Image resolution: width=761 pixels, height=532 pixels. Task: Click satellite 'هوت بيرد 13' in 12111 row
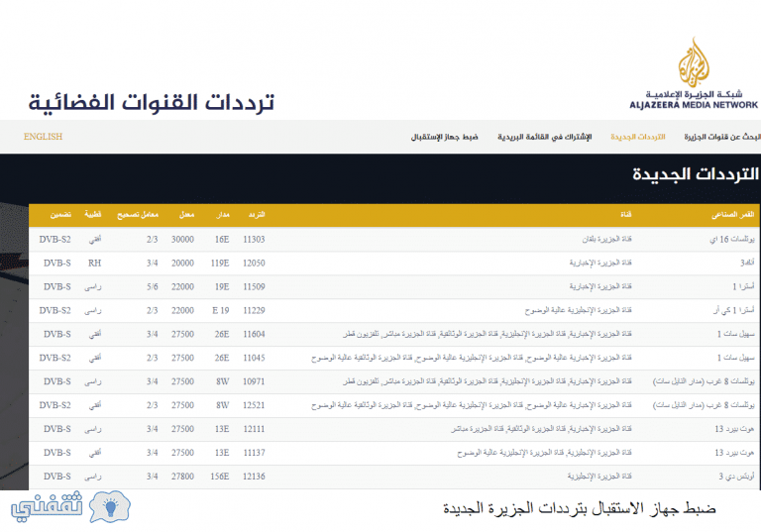click(x=734, y=429)
